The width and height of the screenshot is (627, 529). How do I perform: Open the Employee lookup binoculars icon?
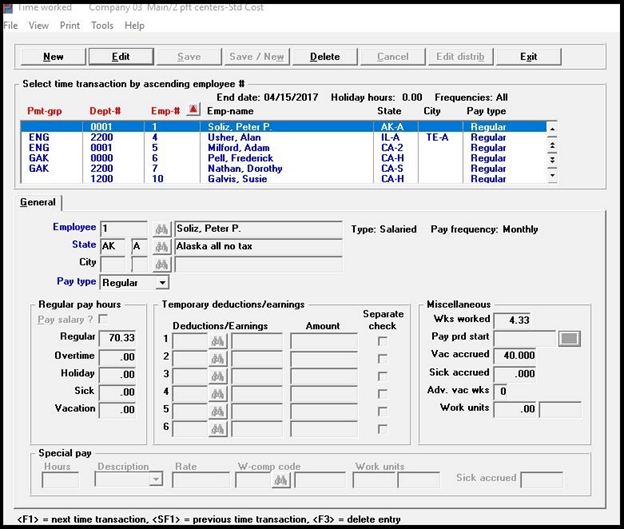[x=160, y=228]
